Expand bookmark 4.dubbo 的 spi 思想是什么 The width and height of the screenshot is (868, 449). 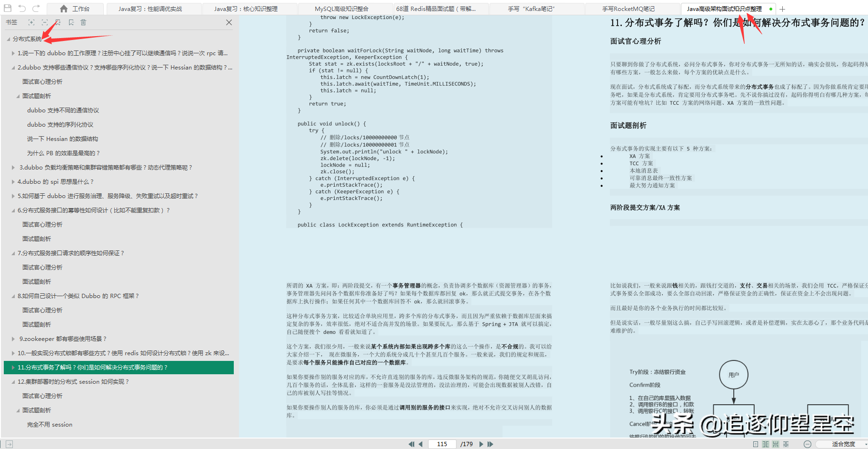pos(13,182)
